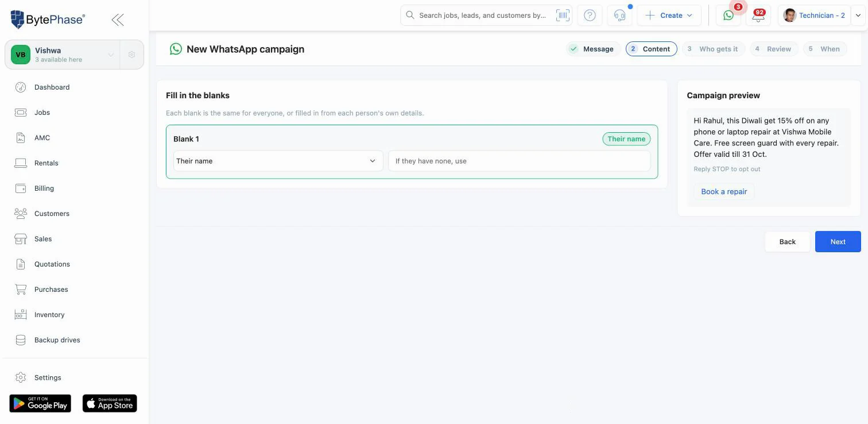Switch to the Review step

pyautogui.click(x=774, y=49)
